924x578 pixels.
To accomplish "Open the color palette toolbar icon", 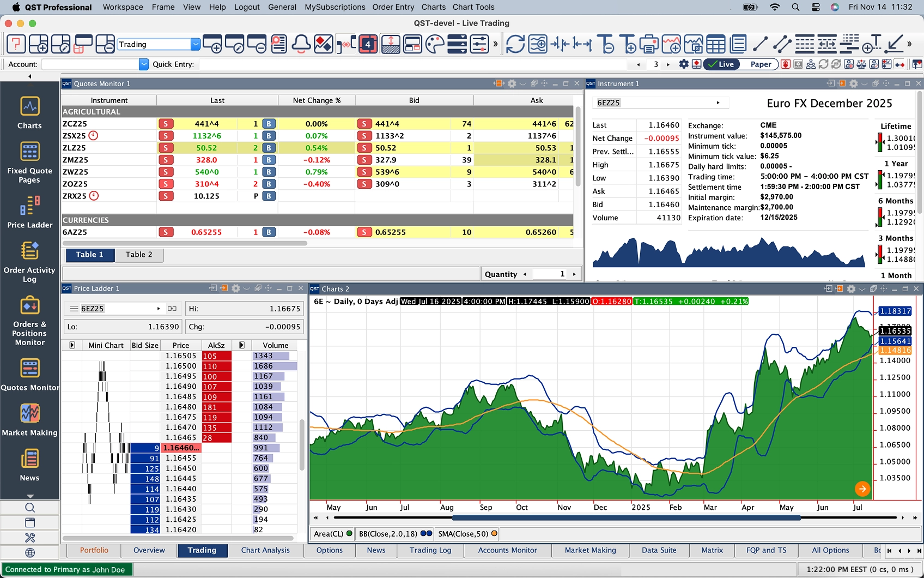I will 435,44.
